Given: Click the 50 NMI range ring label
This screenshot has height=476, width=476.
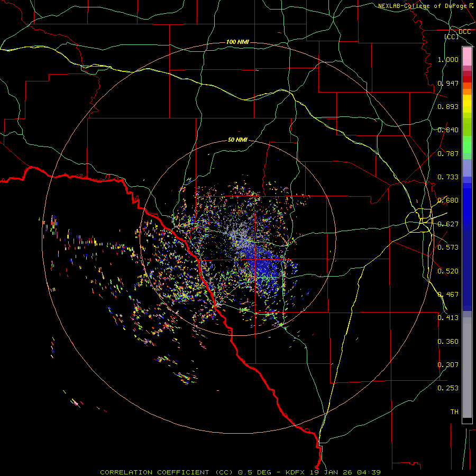Looking at the screenshot, I should pyautogui.click(x=237, y=140).
